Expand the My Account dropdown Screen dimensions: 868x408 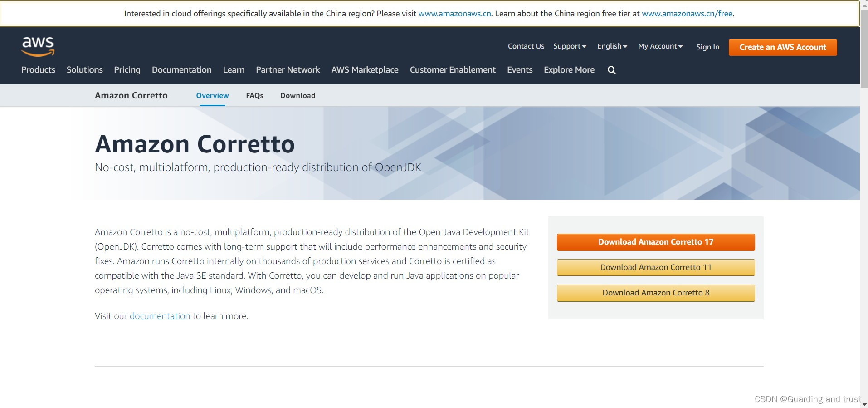[x=660, y=46]
